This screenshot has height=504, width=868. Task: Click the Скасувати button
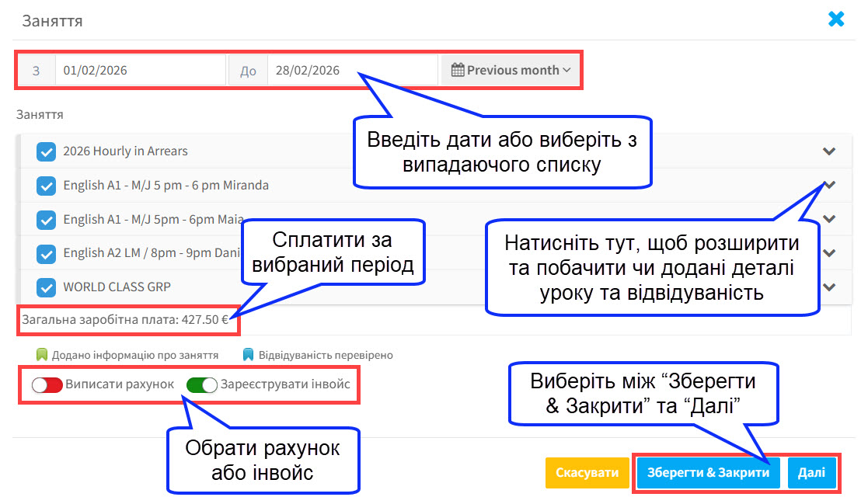point(587,473)
